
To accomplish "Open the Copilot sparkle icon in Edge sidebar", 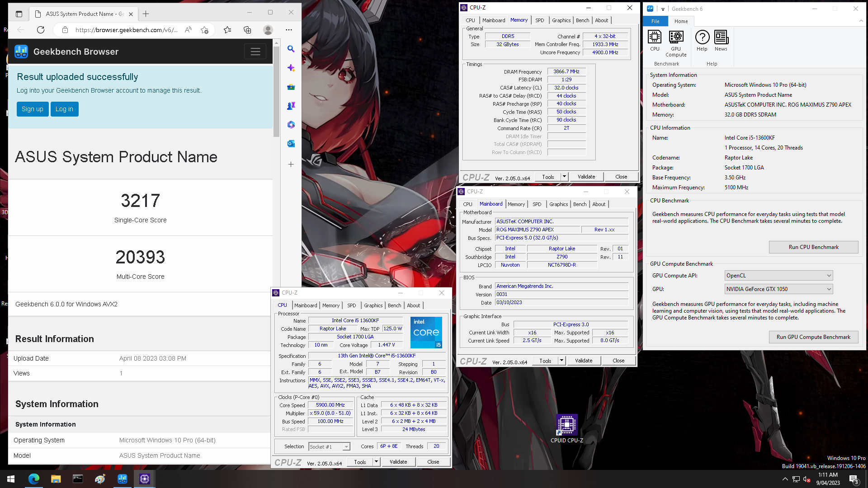I will [x=291, y=68].
